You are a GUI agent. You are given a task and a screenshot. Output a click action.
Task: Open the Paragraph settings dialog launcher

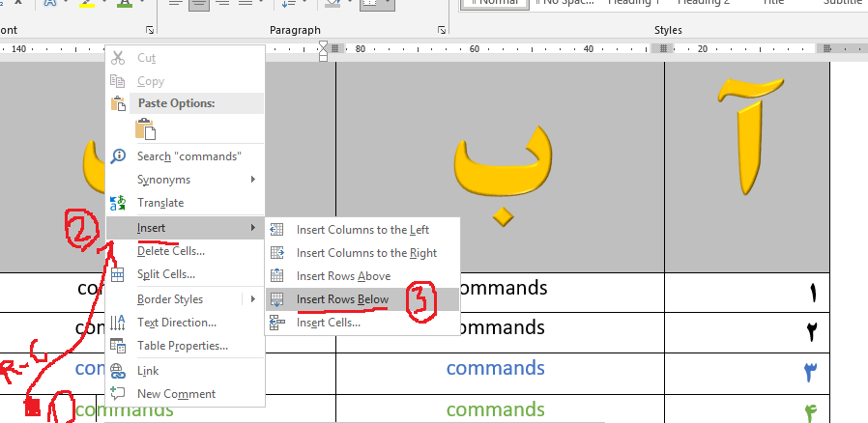click(440, 31)
